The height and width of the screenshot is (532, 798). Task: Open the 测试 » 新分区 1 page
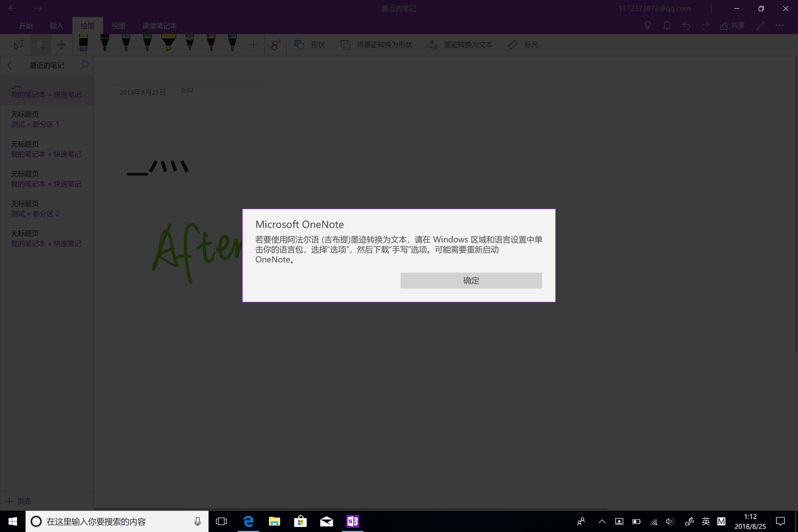tap(47, 119)
